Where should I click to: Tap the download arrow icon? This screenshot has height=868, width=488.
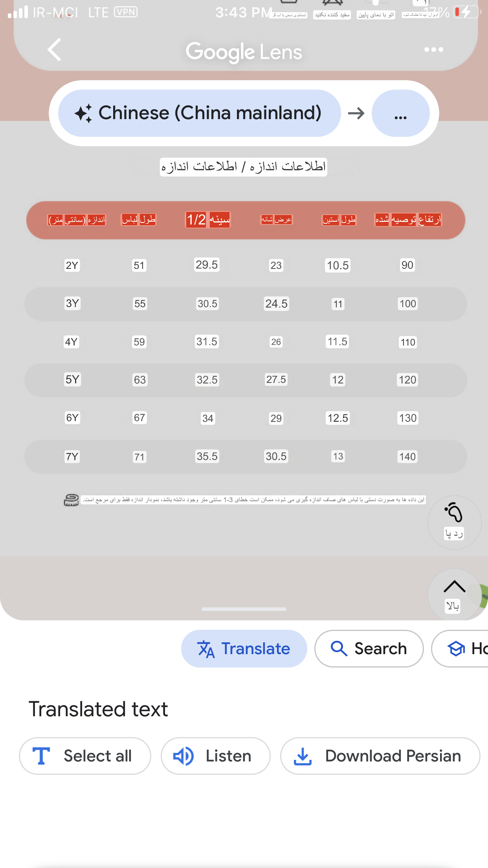[x=303, y=756]
